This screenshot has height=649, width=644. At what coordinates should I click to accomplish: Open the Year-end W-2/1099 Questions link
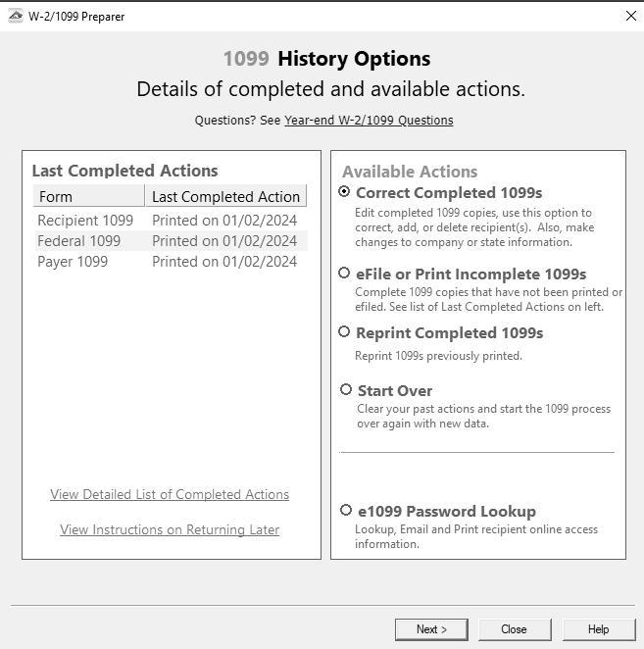[369, 121]
